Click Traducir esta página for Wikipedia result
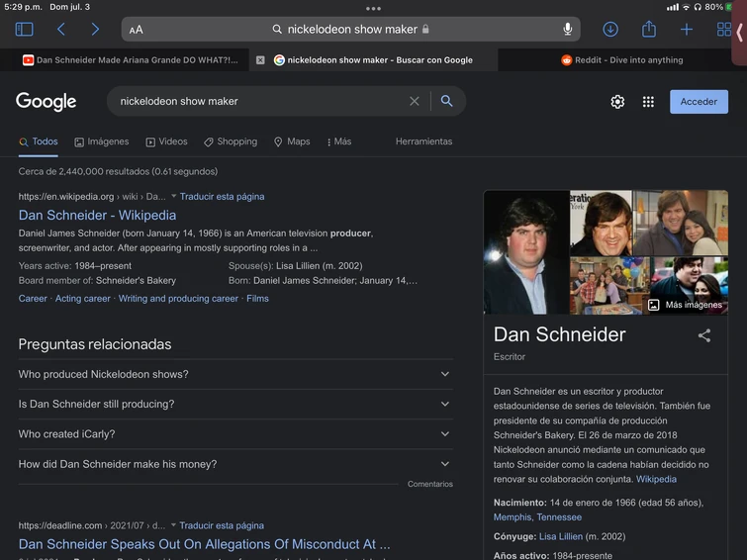This screenshot has height=560, width=747. click(222, 196)
